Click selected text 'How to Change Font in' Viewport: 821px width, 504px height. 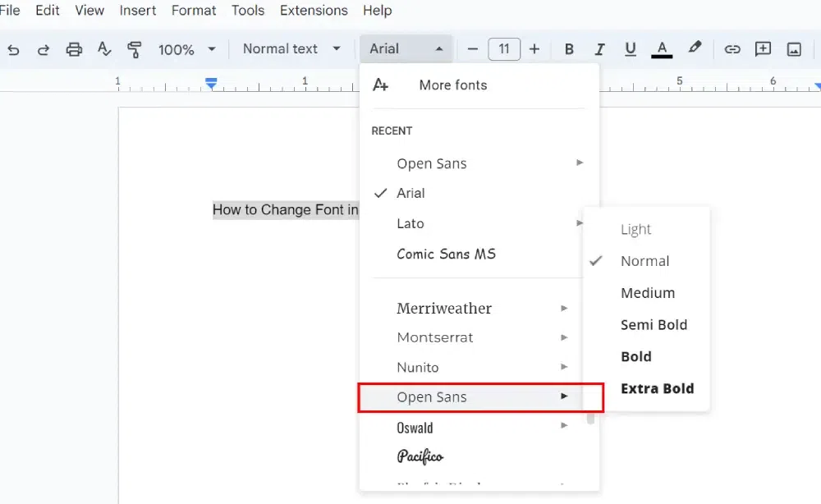point(286,210)
